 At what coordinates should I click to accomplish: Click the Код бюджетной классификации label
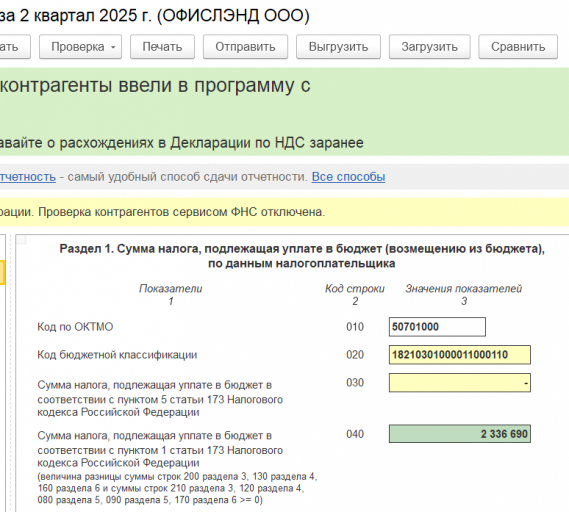pyautogui.click(x=117, y=355)
